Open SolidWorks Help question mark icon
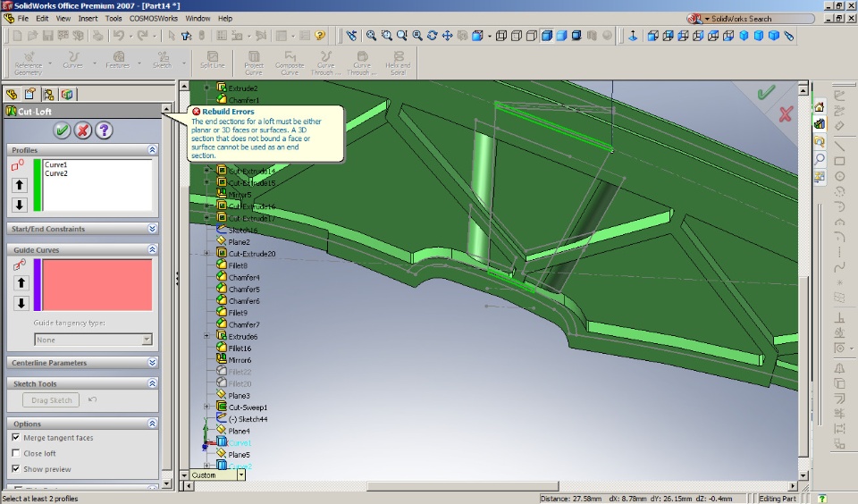858x504 pixels. click(320, 36)
